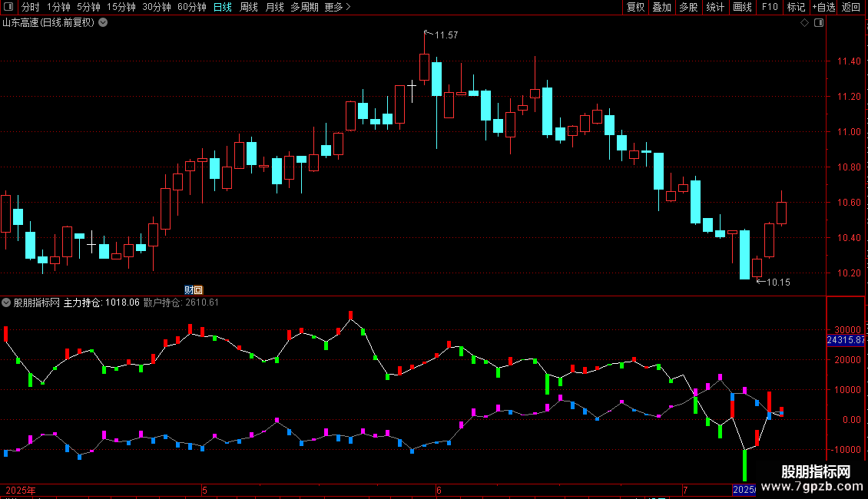The height and width of the screenshot is (499, 868).
Task: Expand the 股朋指标网 indicator settings dropdown
Action: 6,302
